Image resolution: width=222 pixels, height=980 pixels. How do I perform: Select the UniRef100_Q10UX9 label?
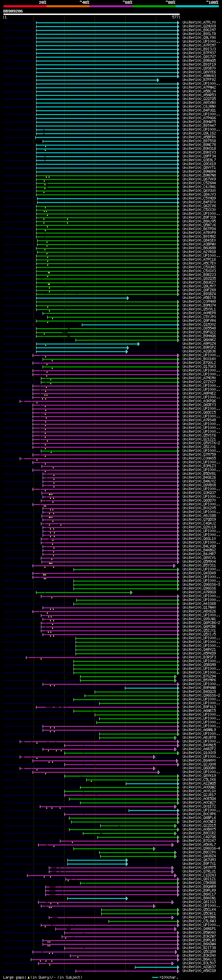199,753
